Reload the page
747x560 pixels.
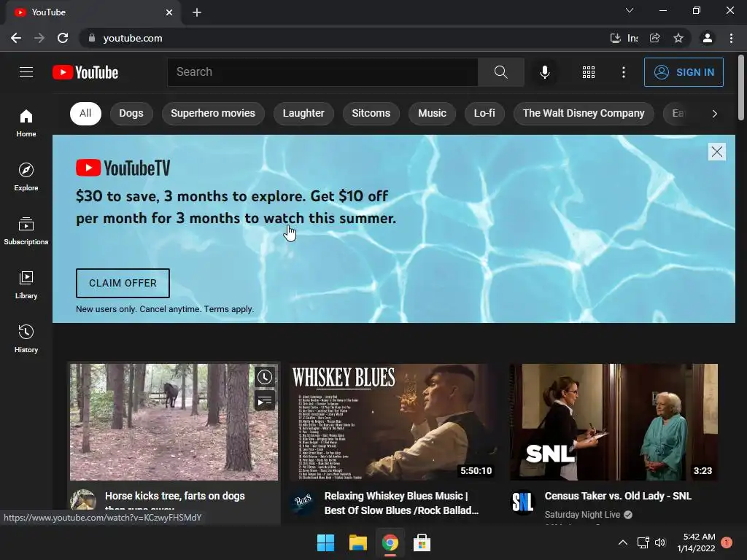point(63,38)
